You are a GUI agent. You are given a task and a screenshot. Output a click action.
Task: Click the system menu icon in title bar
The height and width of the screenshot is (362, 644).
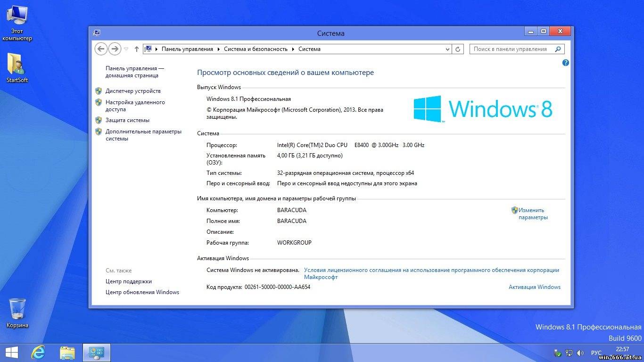pyautogui.click(x=97, y=33)
